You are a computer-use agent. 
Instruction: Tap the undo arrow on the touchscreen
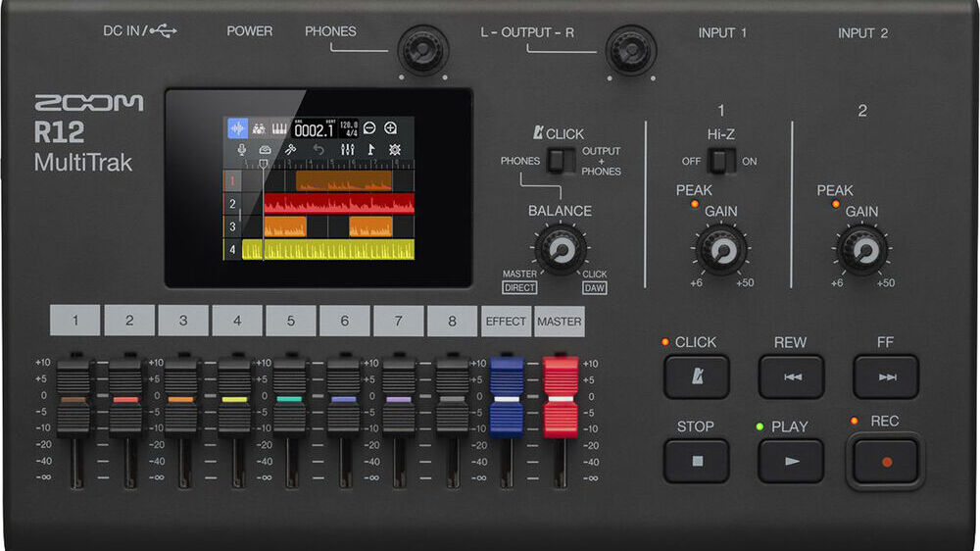click(318, 150)
